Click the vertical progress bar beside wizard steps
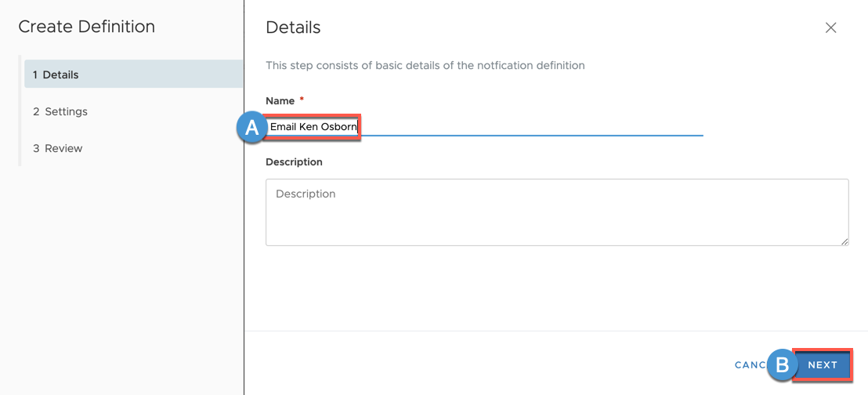Viewport: 868px width, 395px height. pos(20,111)
